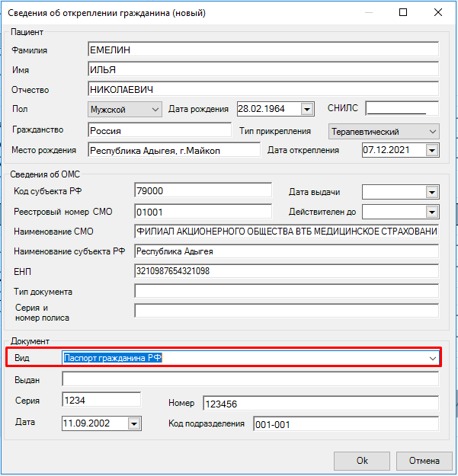
Task: Click the ЕНП number field
Action: point(286,271)
